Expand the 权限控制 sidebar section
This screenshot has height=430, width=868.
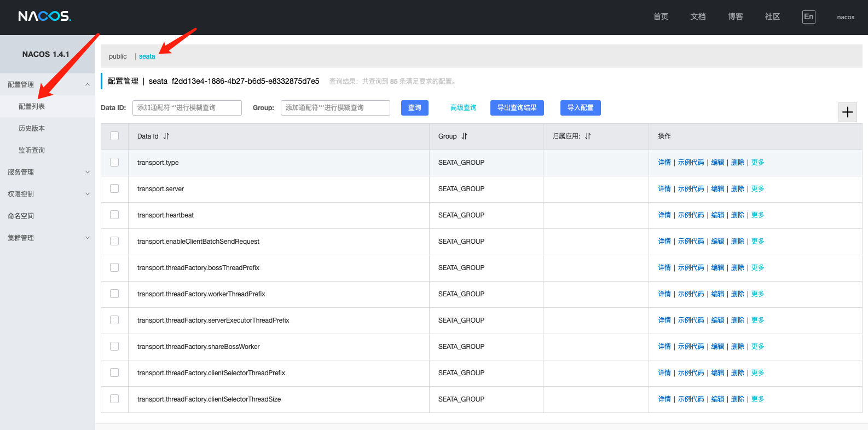(48, 194)
